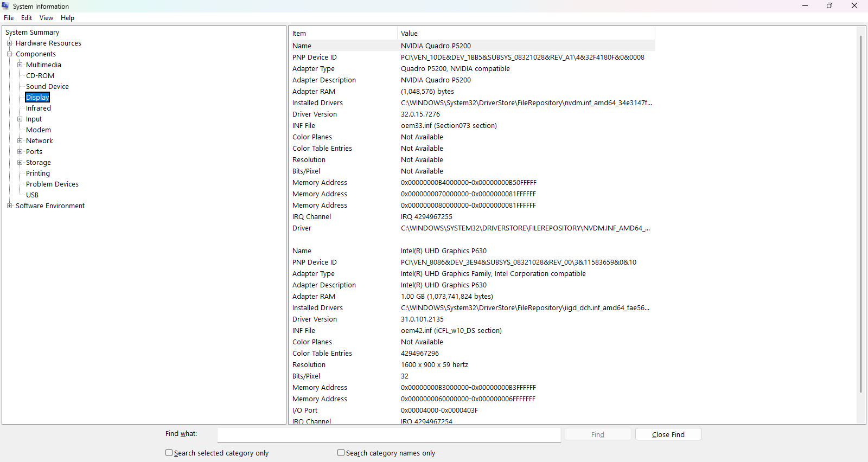
Task: Click the Bits/Pixel value 32
Action: (x=405, y=376)
